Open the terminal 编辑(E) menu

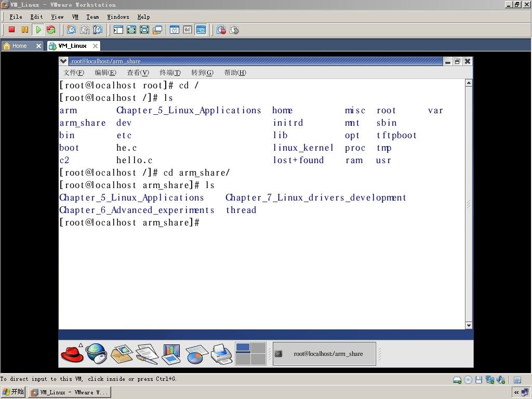(x=105, y=73)
